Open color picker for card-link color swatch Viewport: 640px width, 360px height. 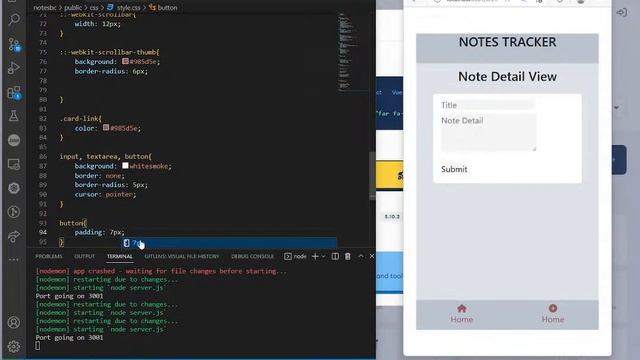106,128
